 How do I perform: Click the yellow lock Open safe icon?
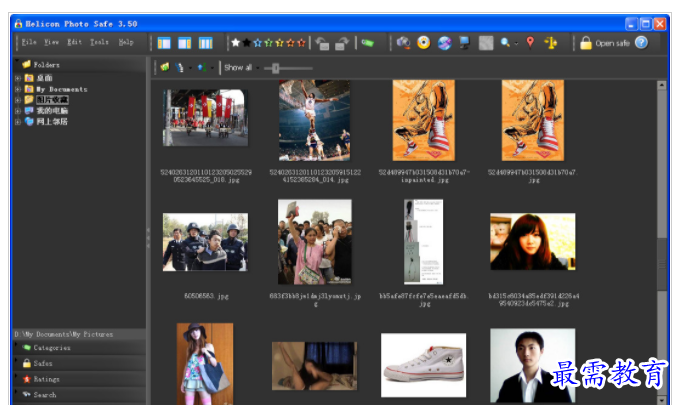(x=585, y=43)
